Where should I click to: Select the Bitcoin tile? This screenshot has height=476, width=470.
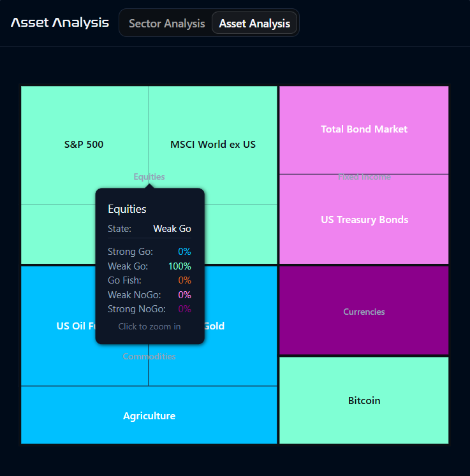coord(364,400)
